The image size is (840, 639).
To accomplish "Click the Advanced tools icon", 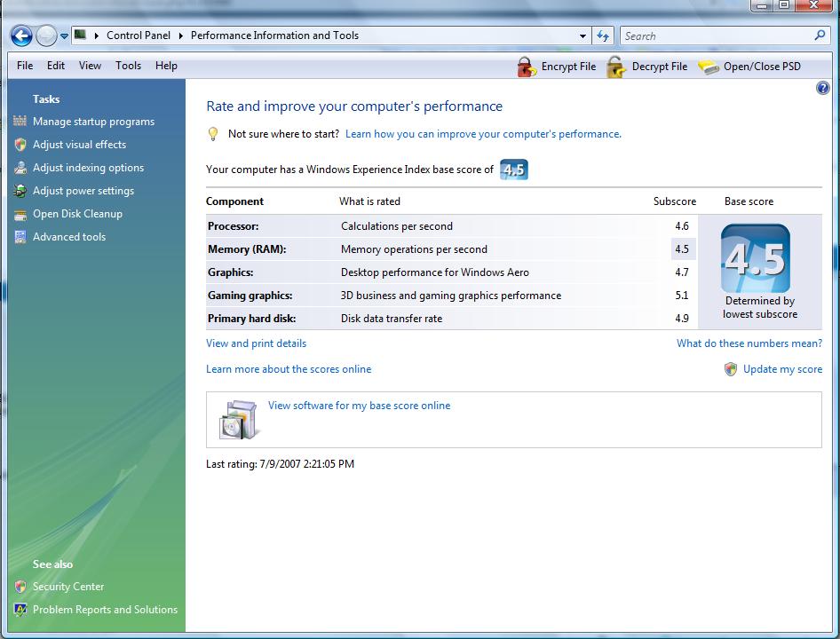I will coord(20,237).
